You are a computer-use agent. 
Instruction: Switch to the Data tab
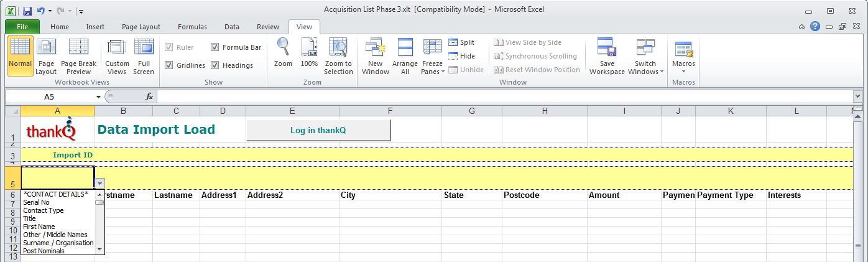(232, 27)
